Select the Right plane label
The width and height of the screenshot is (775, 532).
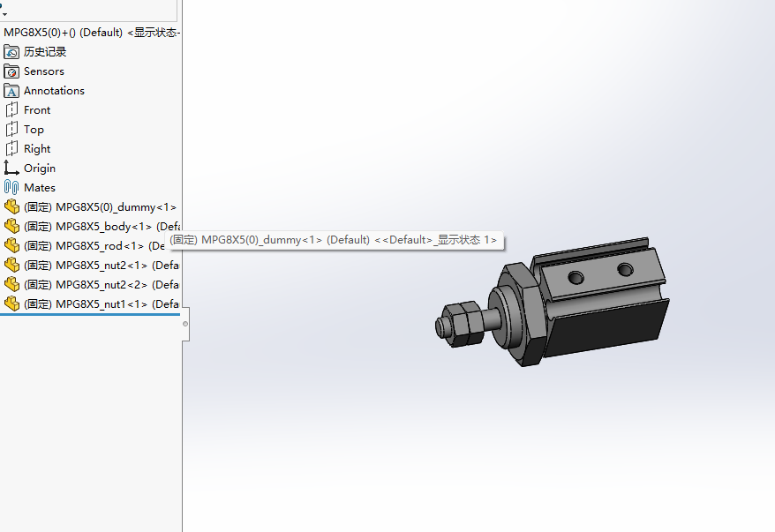[37, 149]
